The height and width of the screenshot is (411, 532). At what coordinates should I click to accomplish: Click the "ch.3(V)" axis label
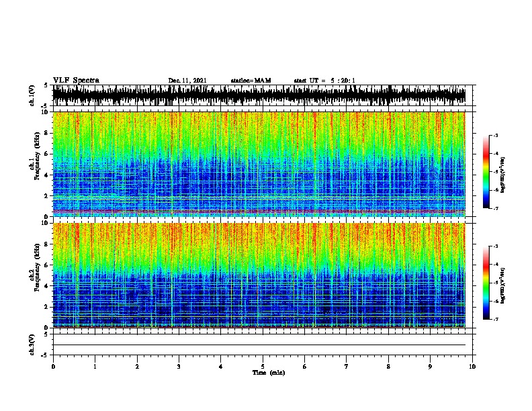pyautogui.click(x=32, y=345)
